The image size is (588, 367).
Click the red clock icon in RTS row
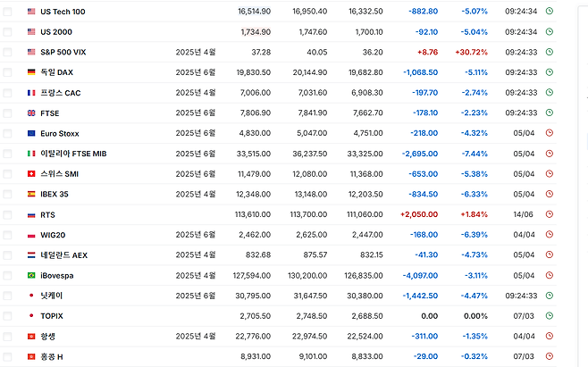[x=550, y=214]
